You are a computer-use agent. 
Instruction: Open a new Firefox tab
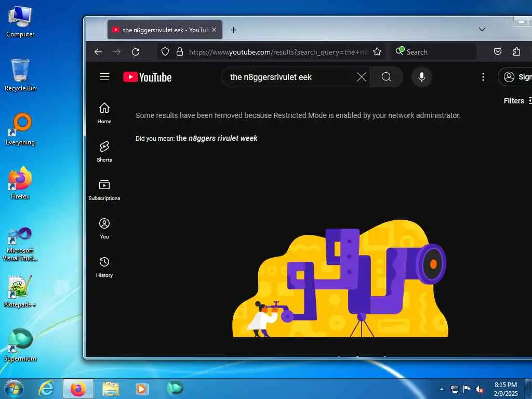point(233,30)
